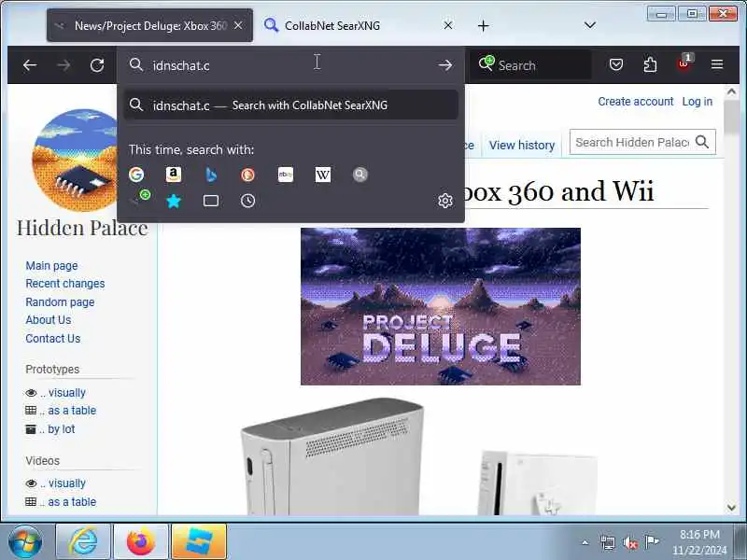The width and height of the screenshot is (747, 560).
Task: Go to Main page link
Action: point(51,266)
